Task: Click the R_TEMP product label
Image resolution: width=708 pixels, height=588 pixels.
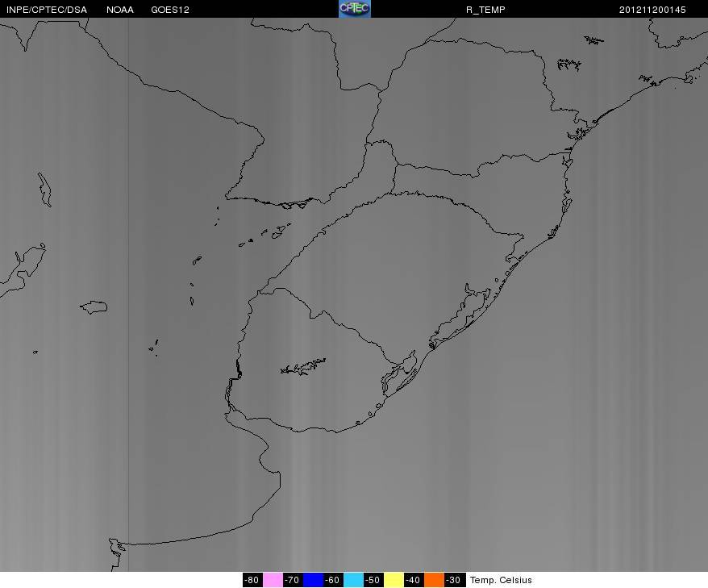Action: (485, 10)
